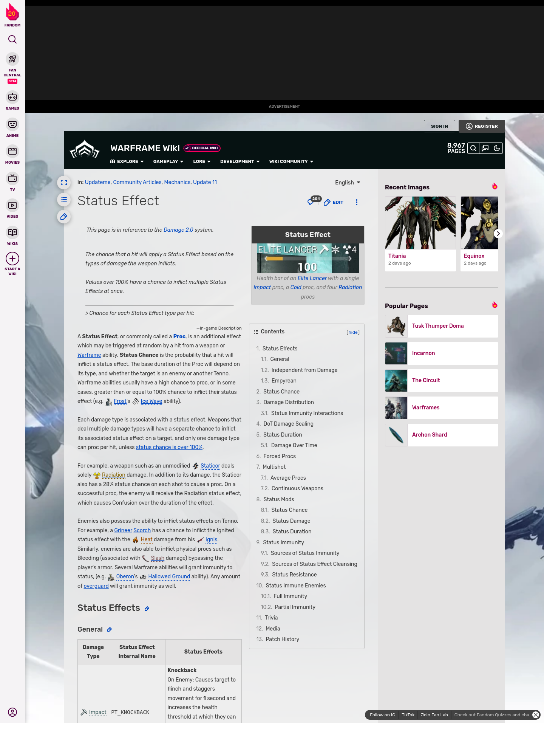Toggle dark theme with moon icon

(497, 148)
